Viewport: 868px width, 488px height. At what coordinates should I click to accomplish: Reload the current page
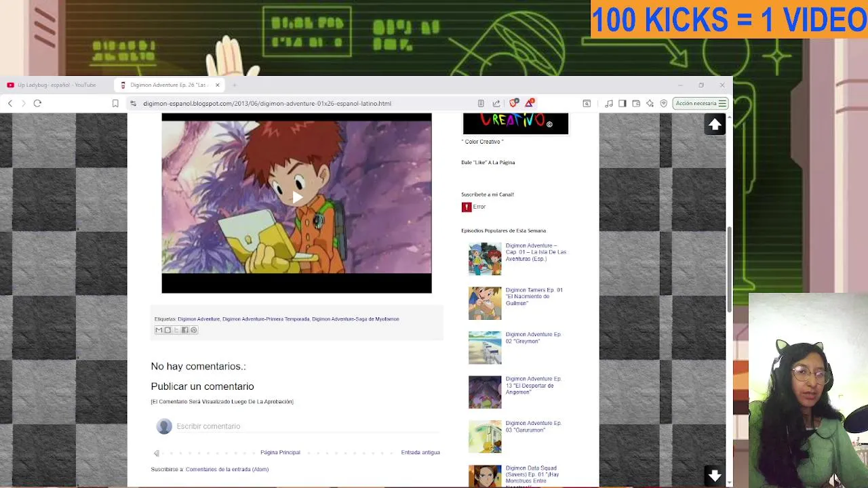[x=38, y=103]
